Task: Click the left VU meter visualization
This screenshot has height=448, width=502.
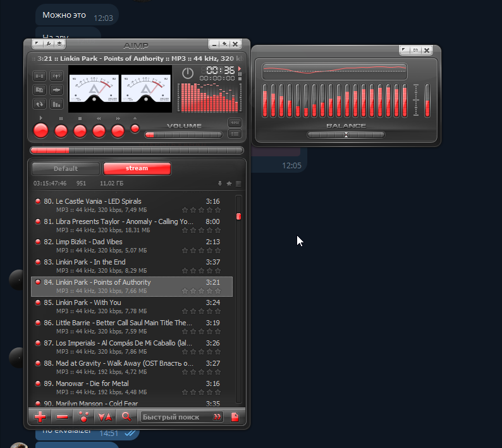Action: pyautogui.click(x=94, y=89)
